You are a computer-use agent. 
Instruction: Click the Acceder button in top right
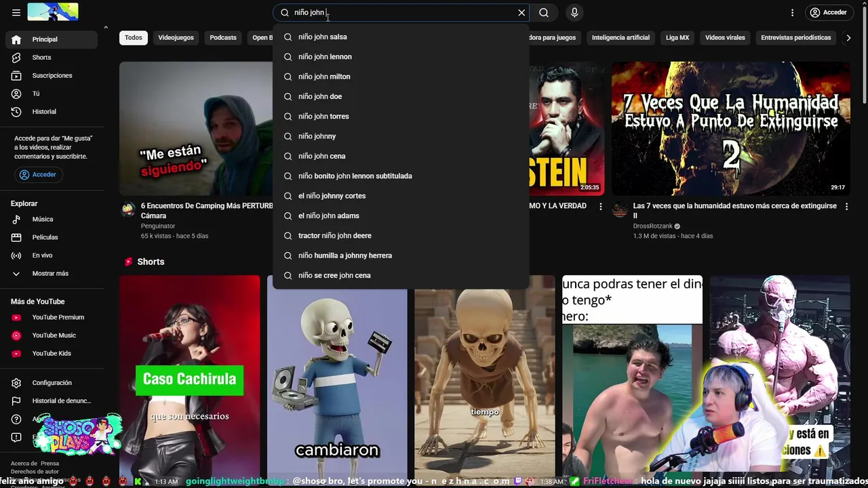pos(828,13)
